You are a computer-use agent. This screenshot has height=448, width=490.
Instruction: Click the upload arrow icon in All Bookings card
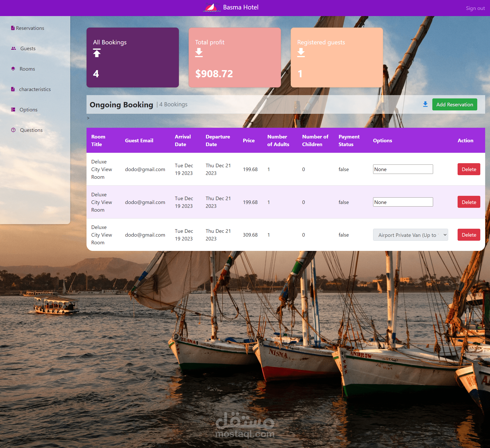(x=97, y=53)
